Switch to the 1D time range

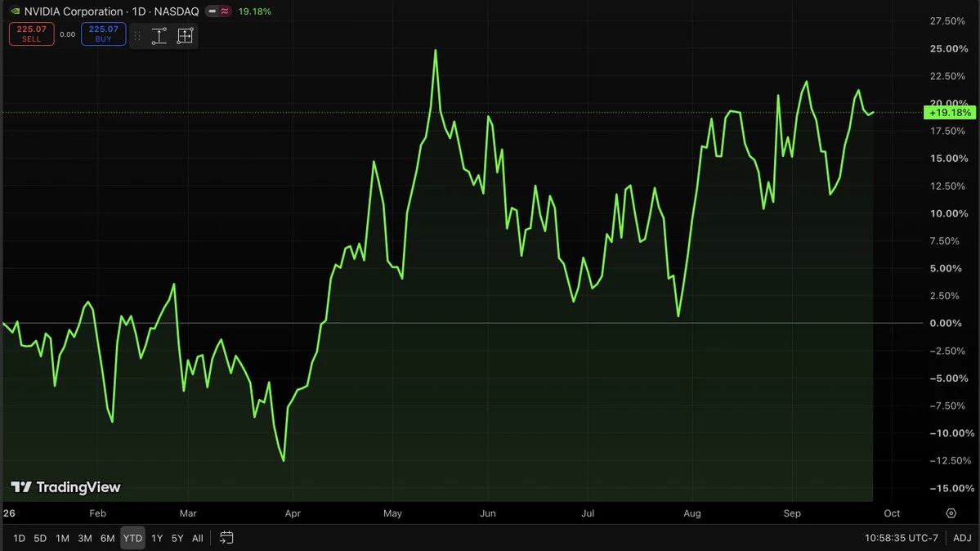(20, 538)
